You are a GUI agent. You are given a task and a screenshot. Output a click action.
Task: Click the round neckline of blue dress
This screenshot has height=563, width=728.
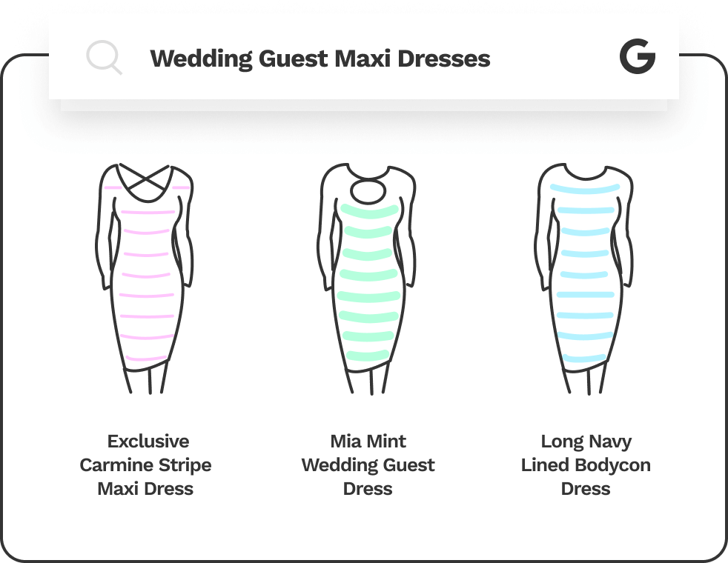pos(586,173)
